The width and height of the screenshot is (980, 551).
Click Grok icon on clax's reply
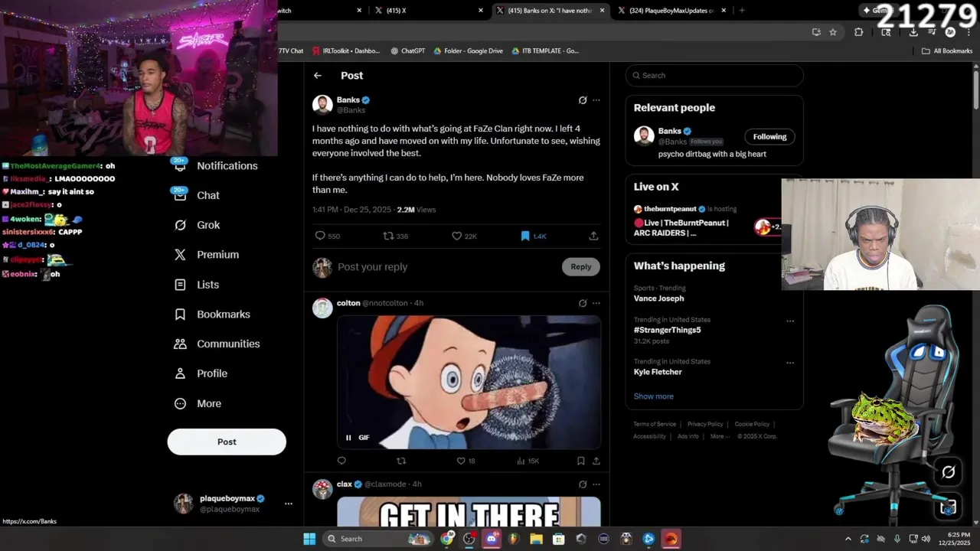click(x=583, y=484)
